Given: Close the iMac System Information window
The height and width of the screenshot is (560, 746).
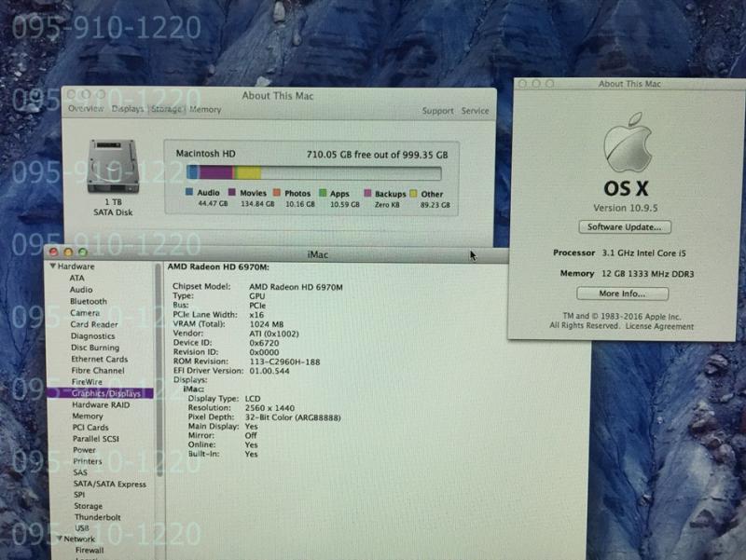Looking at the screenshot, I should 54,253.
